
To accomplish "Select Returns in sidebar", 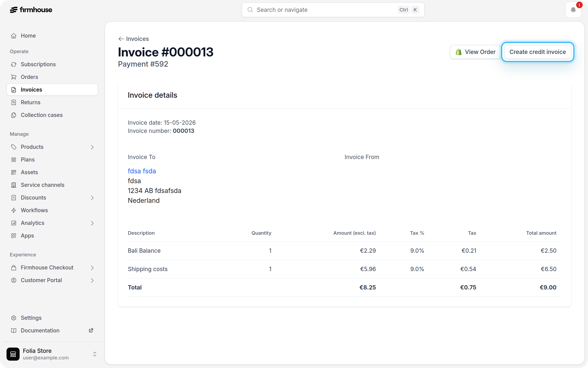I will pos(52,102).
